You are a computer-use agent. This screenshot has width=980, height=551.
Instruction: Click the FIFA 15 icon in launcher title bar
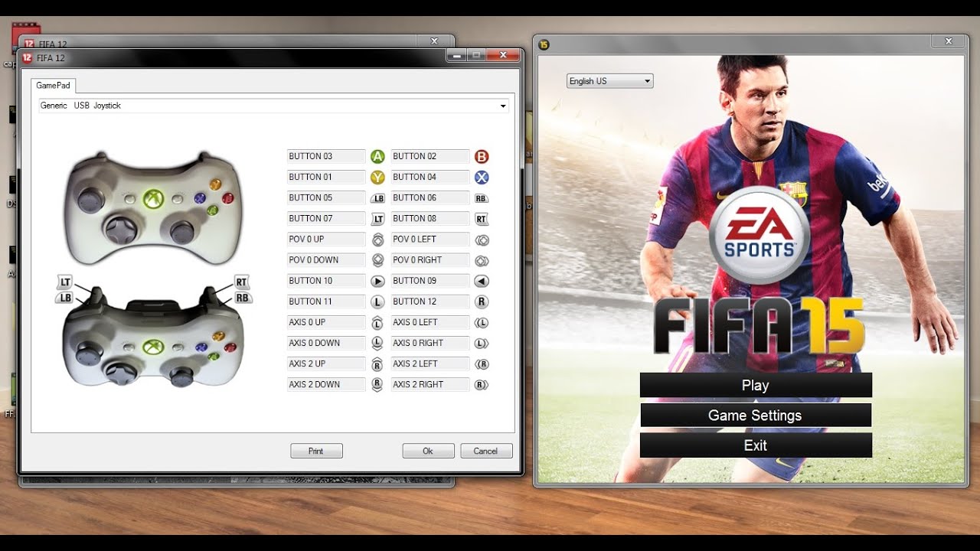tap(544, 44)
